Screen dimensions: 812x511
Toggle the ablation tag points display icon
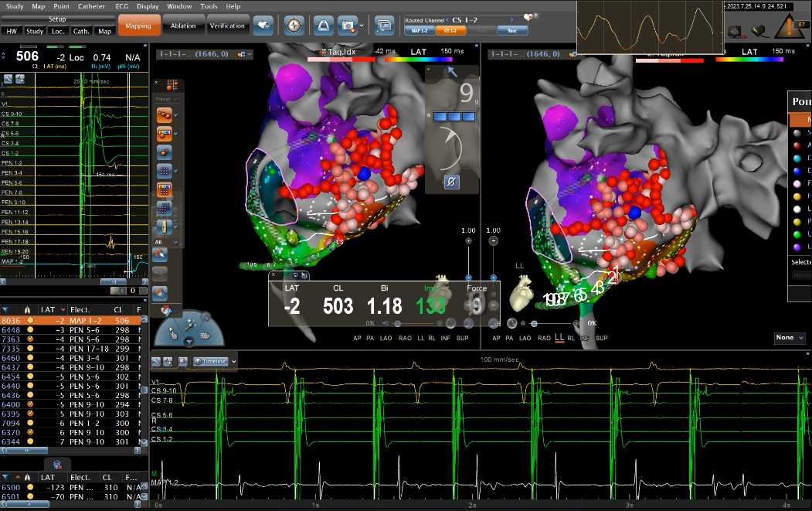coord(164,114)
